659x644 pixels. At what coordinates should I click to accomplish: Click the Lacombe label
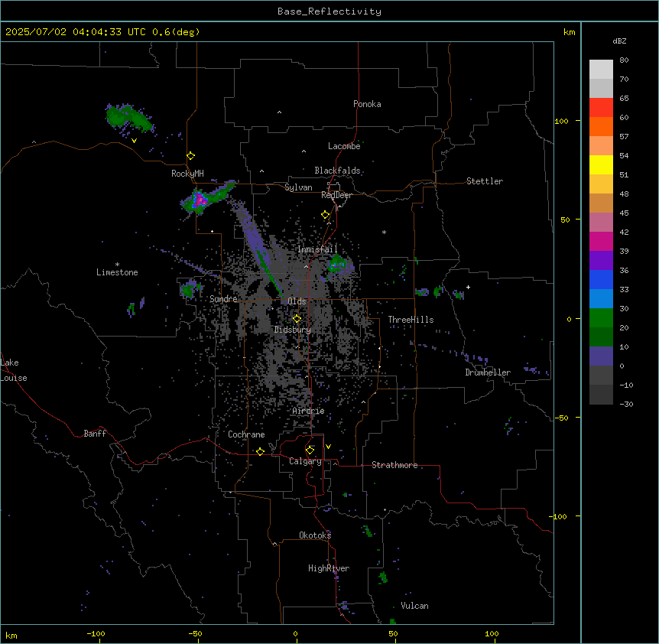(x=344, y=146)
